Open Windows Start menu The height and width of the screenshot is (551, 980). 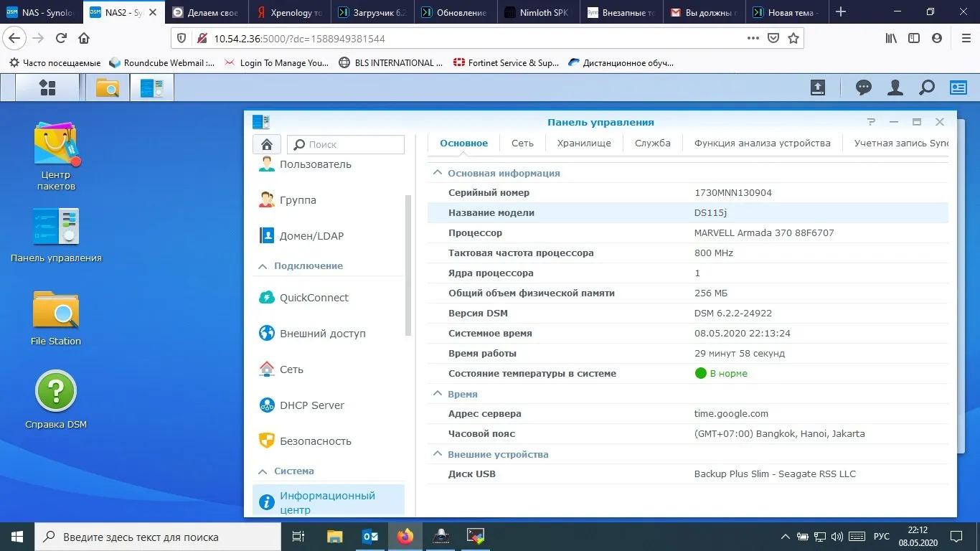(17, 537)
